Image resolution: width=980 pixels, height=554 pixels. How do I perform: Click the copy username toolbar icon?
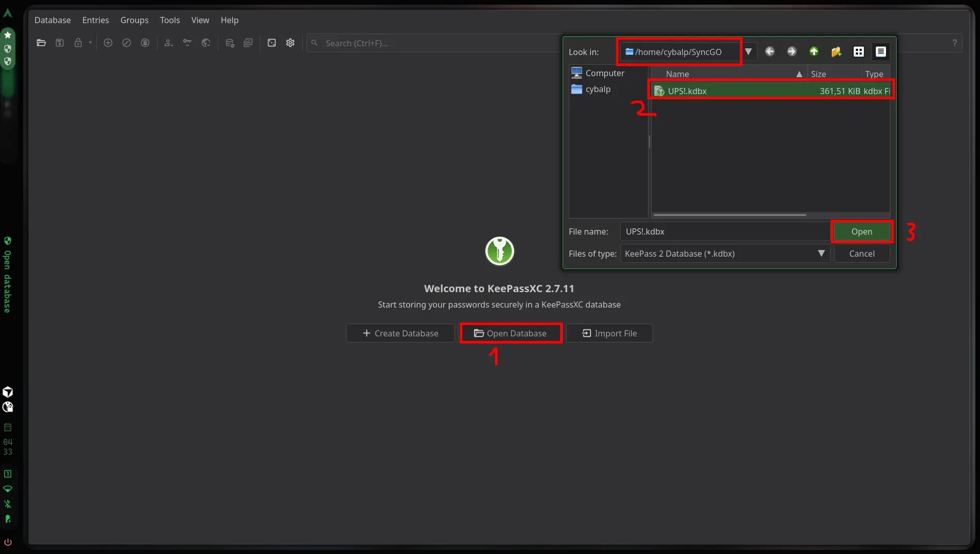(168, 43)
